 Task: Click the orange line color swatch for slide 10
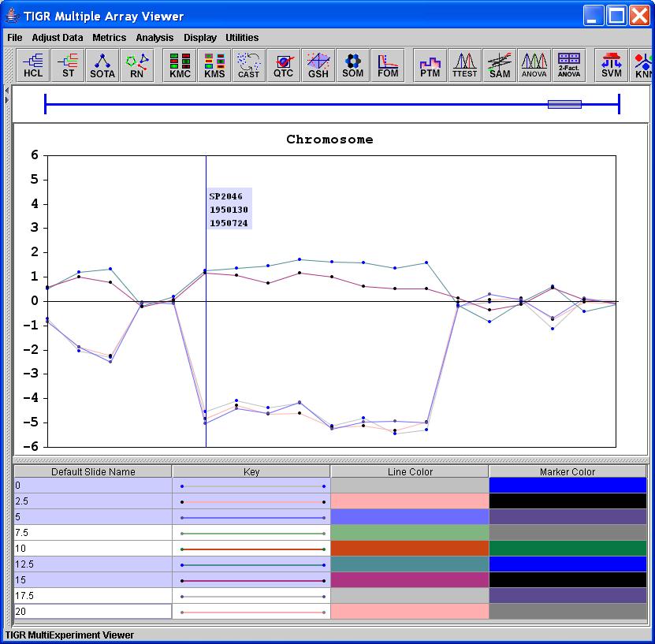[409, 549]
